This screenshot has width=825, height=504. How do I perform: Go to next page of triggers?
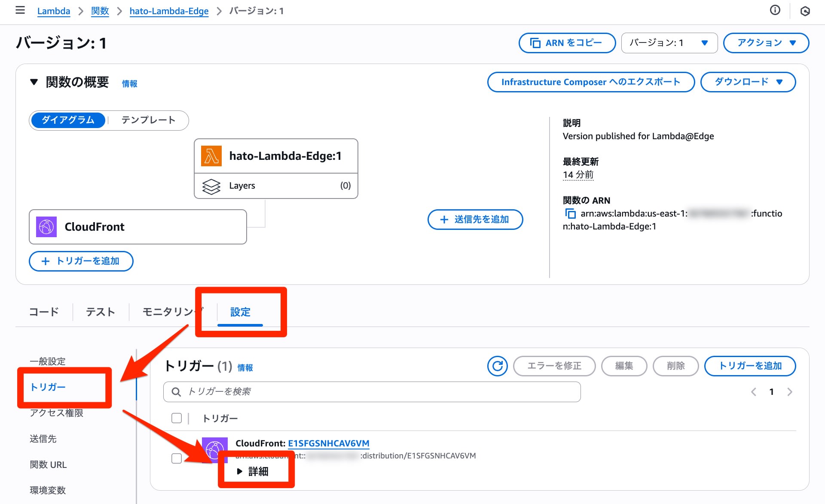(x=790, y=392)
